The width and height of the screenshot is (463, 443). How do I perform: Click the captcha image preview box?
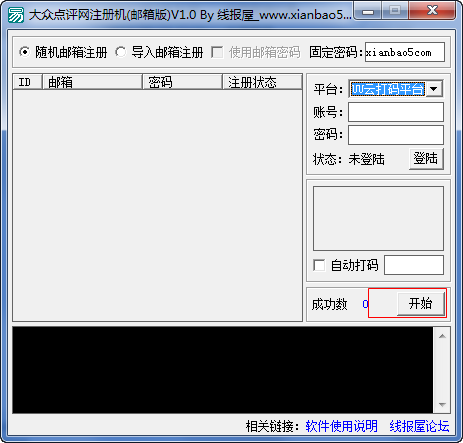click(378, 218)
